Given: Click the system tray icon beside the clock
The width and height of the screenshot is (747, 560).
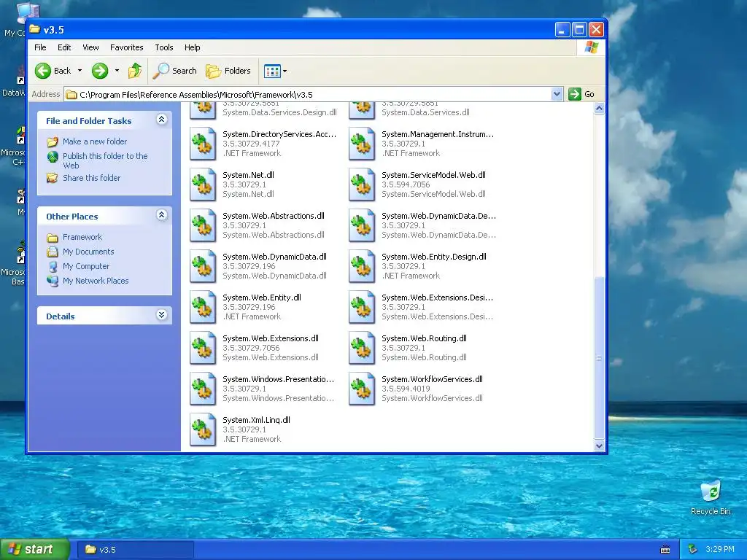Looking at the screenshot, I should [x=693, y=550].
